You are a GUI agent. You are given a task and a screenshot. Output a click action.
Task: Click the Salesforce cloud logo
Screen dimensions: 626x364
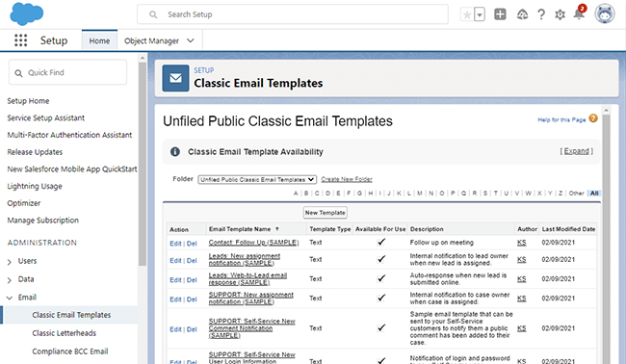coord(26,13)
